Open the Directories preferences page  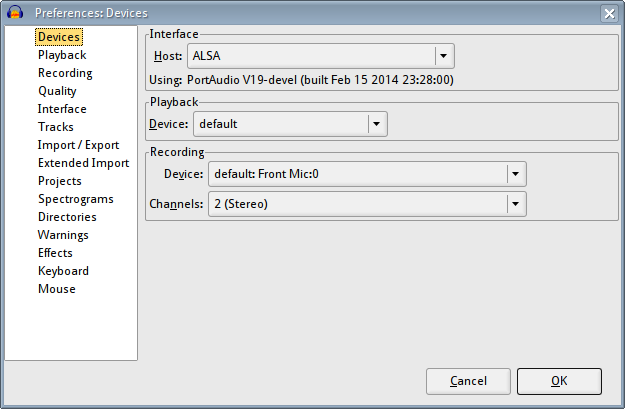[x=67, y=217]
